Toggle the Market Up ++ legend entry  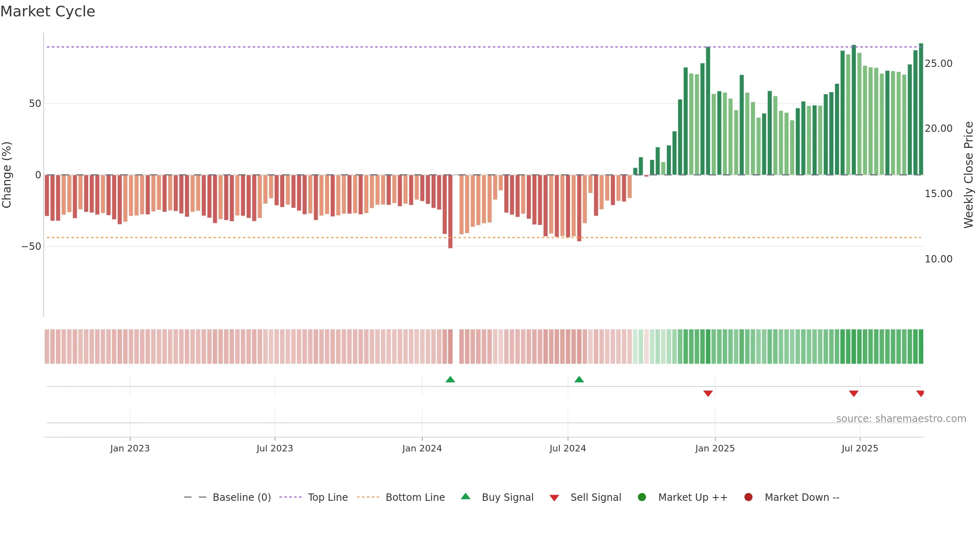click(683, 497)
